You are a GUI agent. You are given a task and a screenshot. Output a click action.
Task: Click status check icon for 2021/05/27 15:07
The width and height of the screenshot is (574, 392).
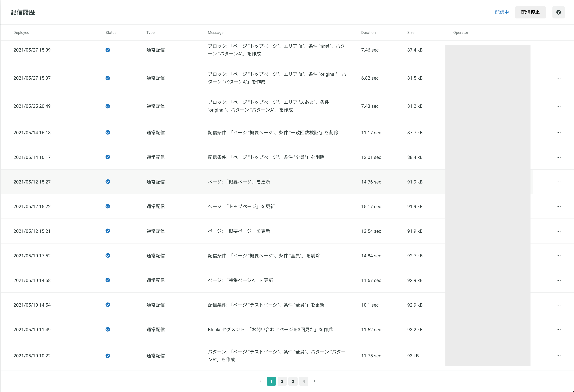(x=108, y=78)
